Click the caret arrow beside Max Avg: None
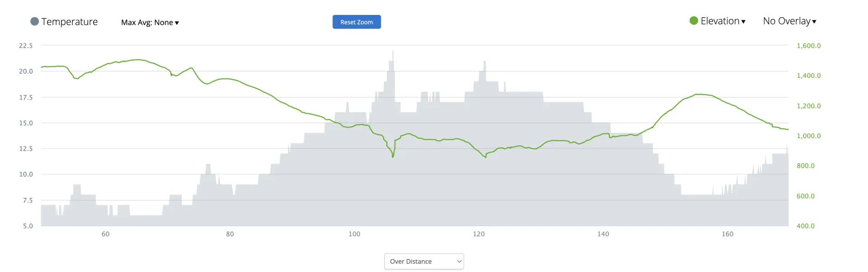This screenshot has height=272, width=868. click(x=177, y=23)
